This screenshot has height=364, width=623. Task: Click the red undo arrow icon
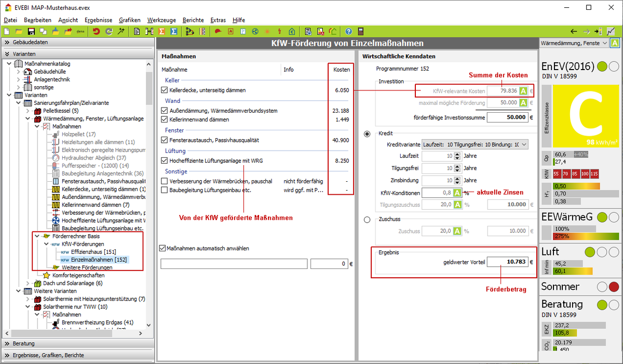click(x=97, y=31)
